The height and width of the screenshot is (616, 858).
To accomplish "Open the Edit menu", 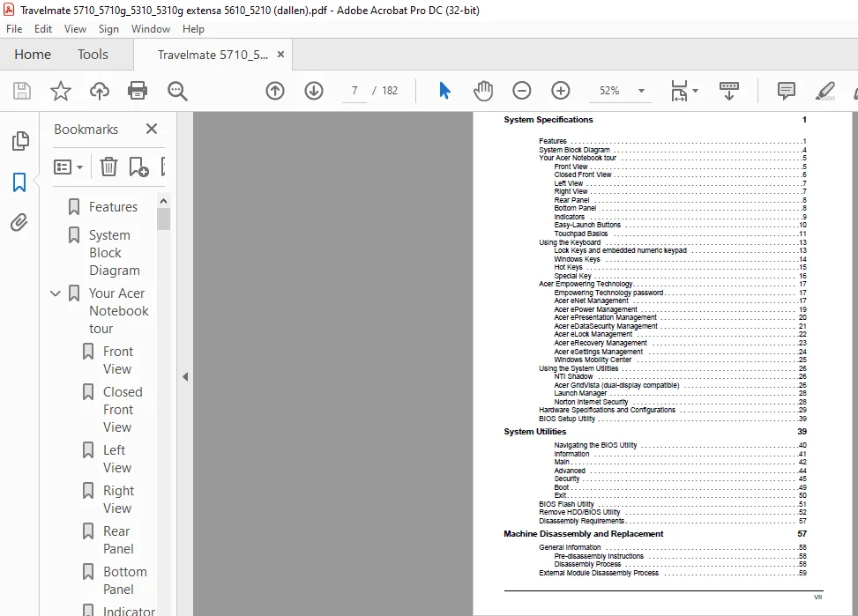I will pos(42,29).
